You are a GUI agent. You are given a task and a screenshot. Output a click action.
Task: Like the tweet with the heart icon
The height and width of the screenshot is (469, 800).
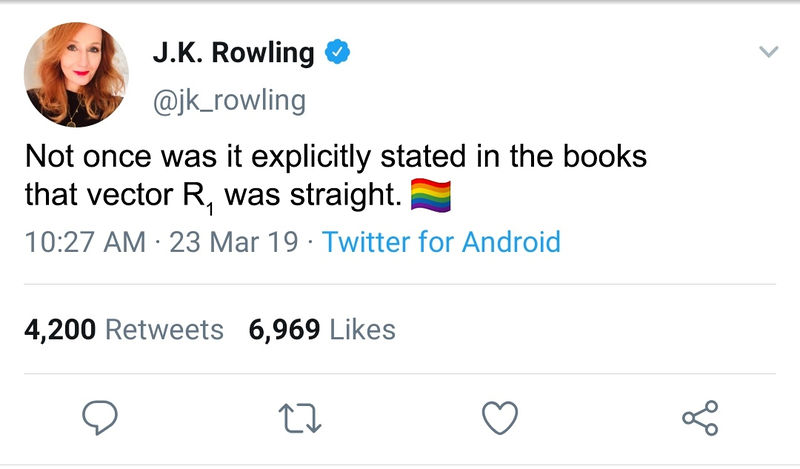[x=498, y=418]
